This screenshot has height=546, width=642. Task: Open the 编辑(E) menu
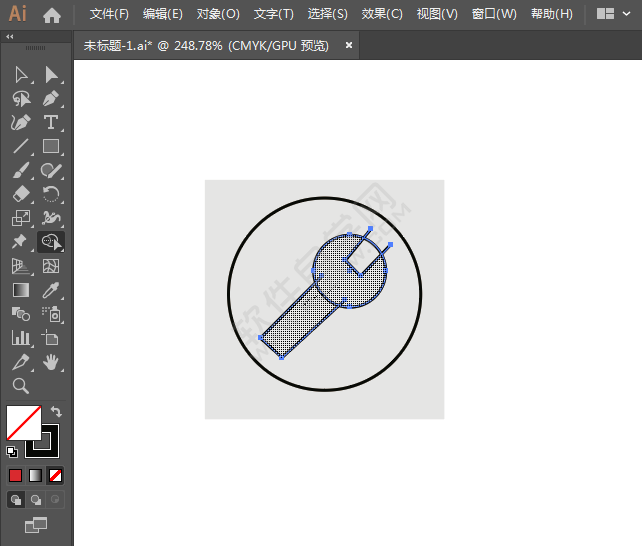163,14
